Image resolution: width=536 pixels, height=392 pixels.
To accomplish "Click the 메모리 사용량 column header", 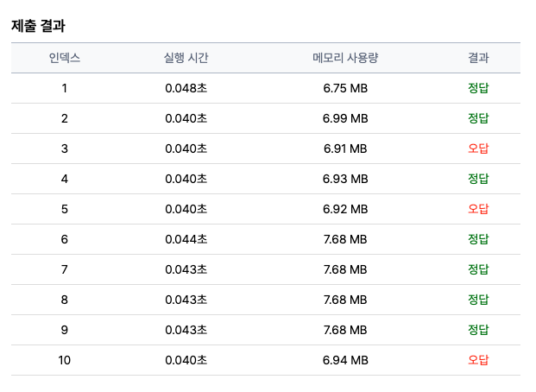I will [x=345, y=58].
